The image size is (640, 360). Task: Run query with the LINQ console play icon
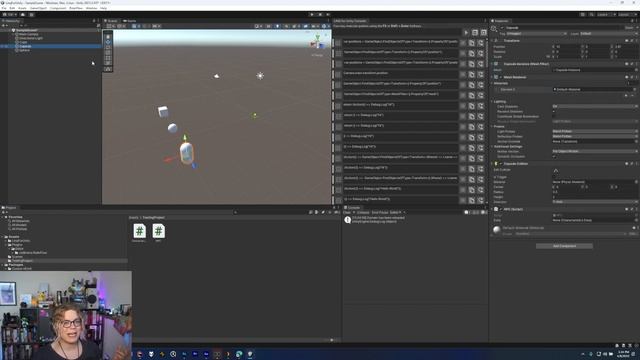click(466, 33)
